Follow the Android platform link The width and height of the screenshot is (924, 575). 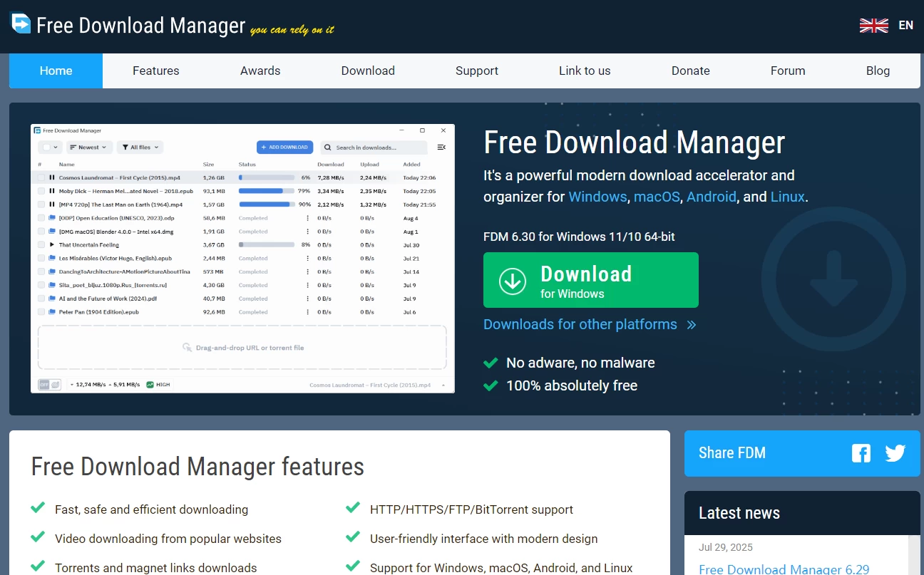(x=712, y=197)
